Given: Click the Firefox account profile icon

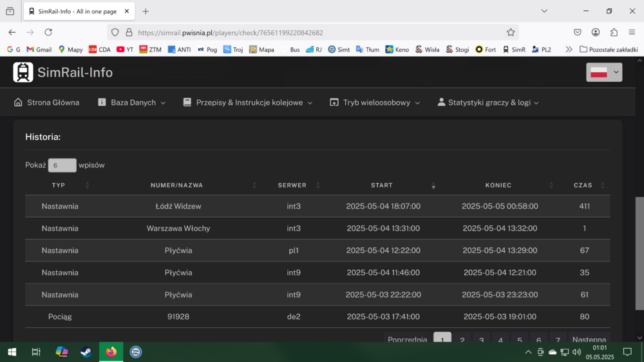Looking at the screenshot, I should 596,32.
